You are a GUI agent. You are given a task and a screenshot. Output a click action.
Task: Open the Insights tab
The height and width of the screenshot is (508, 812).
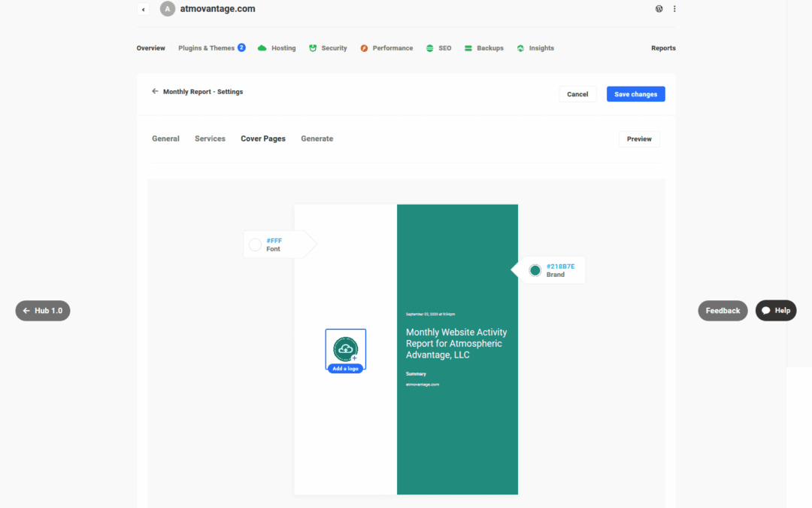pos(541,48)
